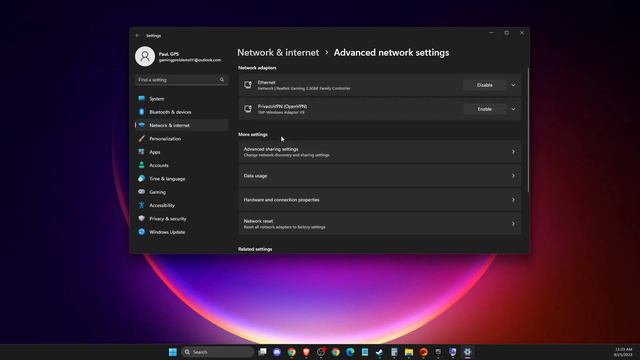
Task: Click the back arrow in Settings title bar
Action: tap(138, 36)
